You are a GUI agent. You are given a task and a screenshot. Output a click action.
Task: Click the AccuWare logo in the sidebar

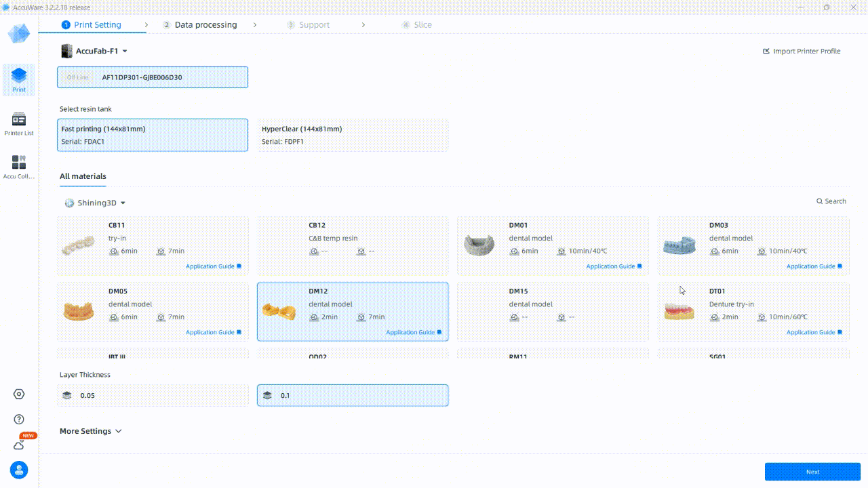click(x=19, y=33)
